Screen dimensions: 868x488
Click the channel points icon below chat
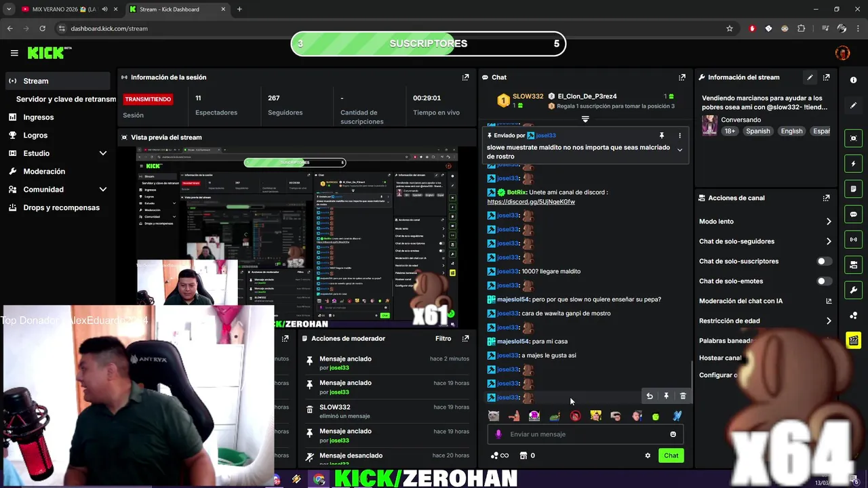[x=499, y=455]
